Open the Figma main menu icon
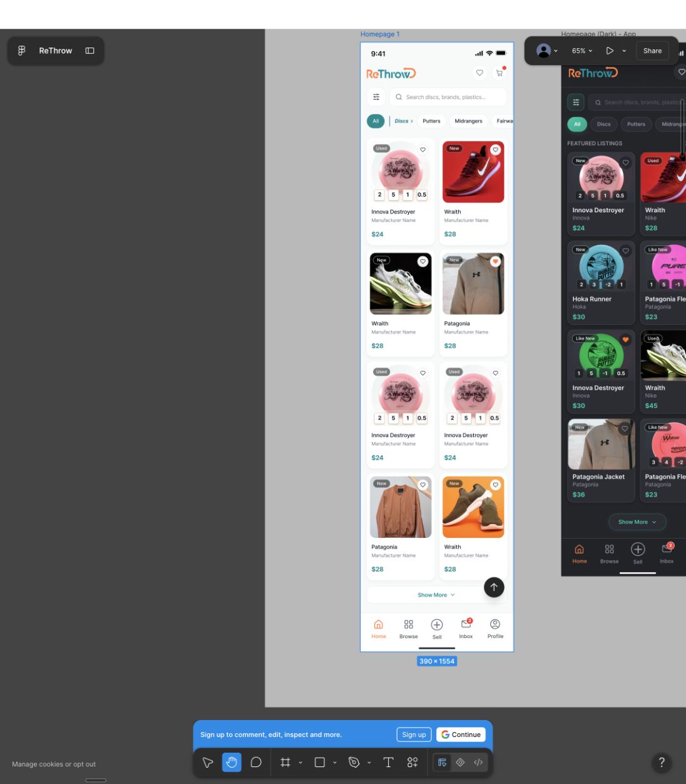The height and width of the screenshot is (784, 686). (21, 51)
